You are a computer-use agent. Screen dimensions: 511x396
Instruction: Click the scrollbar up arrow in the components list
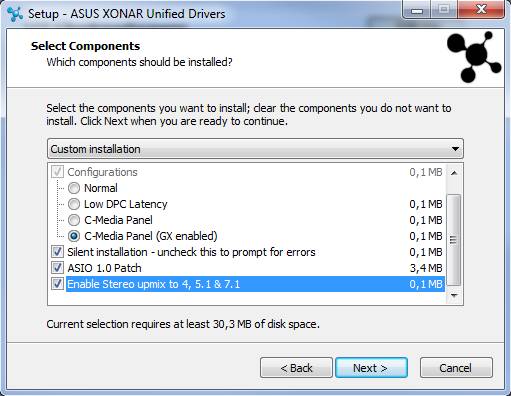coord(454,173)
